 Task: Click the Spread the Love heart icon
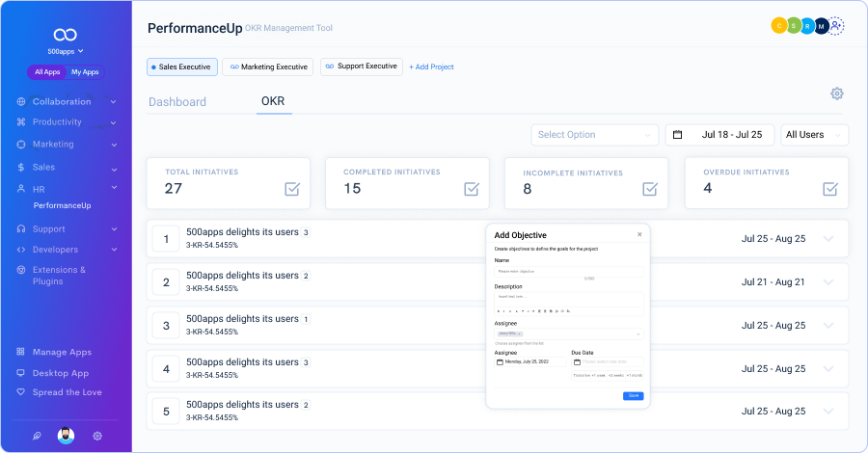coord(21,392)
